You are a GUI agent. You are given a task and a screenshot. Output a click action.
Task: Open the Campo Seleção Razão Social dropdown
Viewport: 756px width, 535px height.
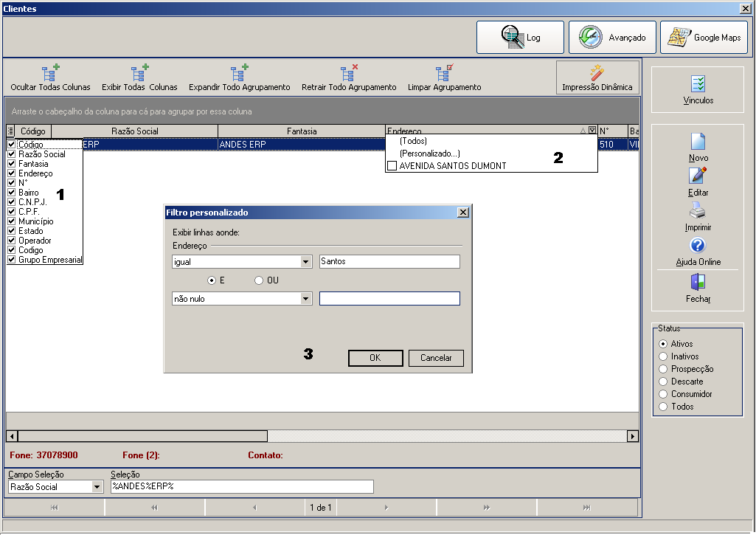click(97, 487)
